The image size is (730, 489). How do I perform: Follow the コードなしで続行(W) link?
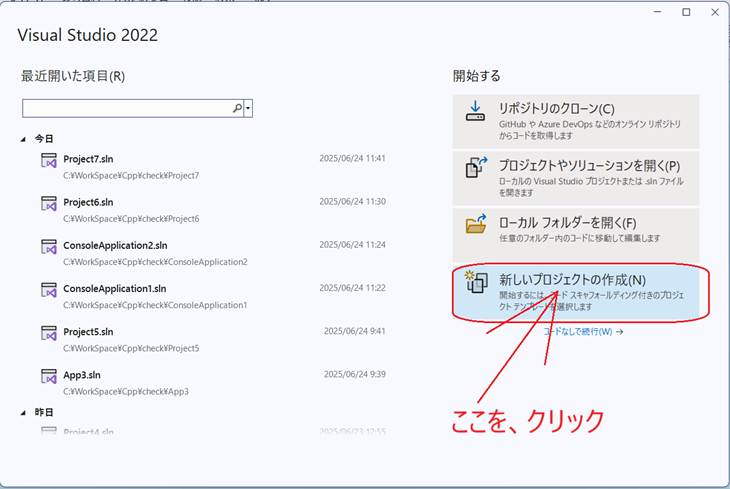tap(583, 332)
